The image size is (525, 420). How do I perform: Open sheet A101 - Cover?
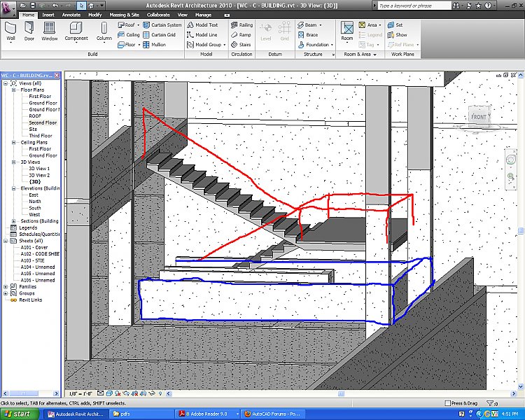[34, 247]
